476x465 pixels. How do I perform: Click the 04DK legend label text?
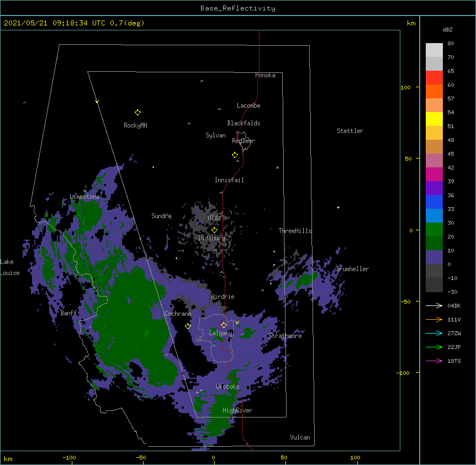tap(454, 305)
